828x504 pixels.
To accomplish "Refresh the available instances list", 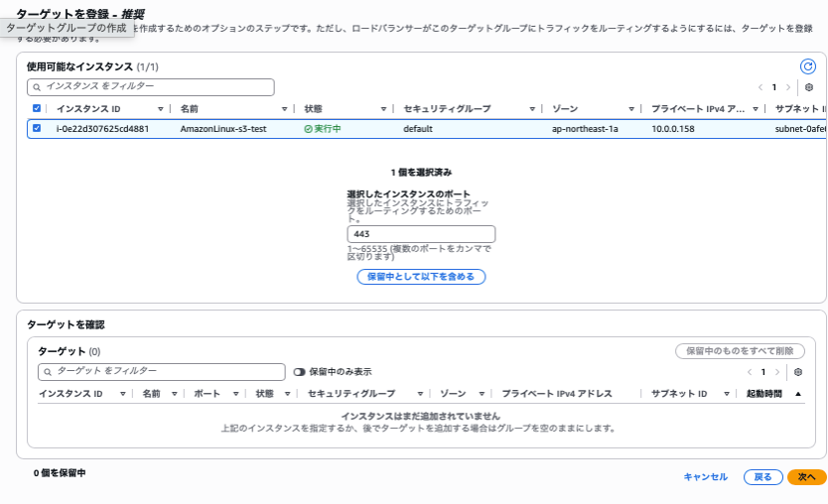I will pyautogui.click(x=807, y=66).
